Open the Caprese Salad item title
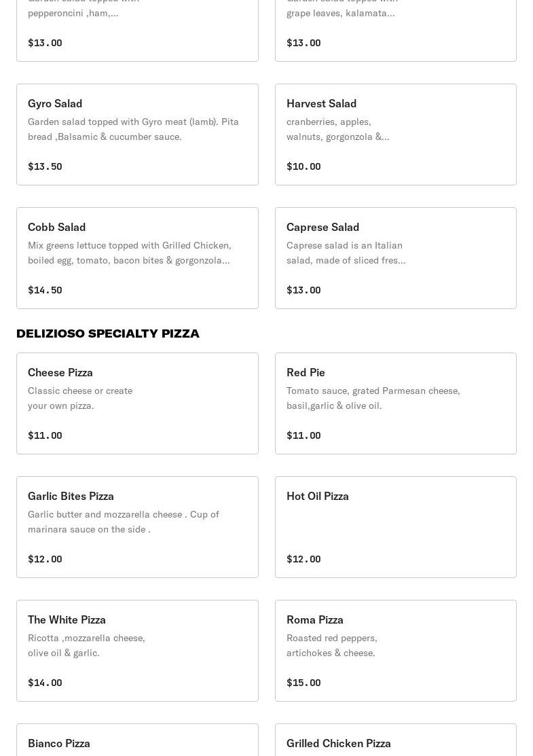Image resolution: width=533 pixels, height=756 pixels. click(323, 227)
